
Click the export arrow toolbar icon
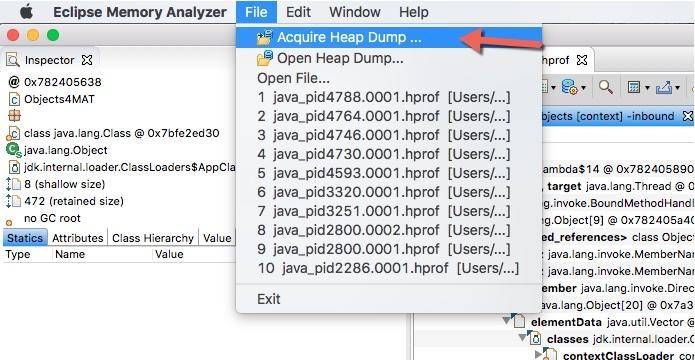coord(664,87)
